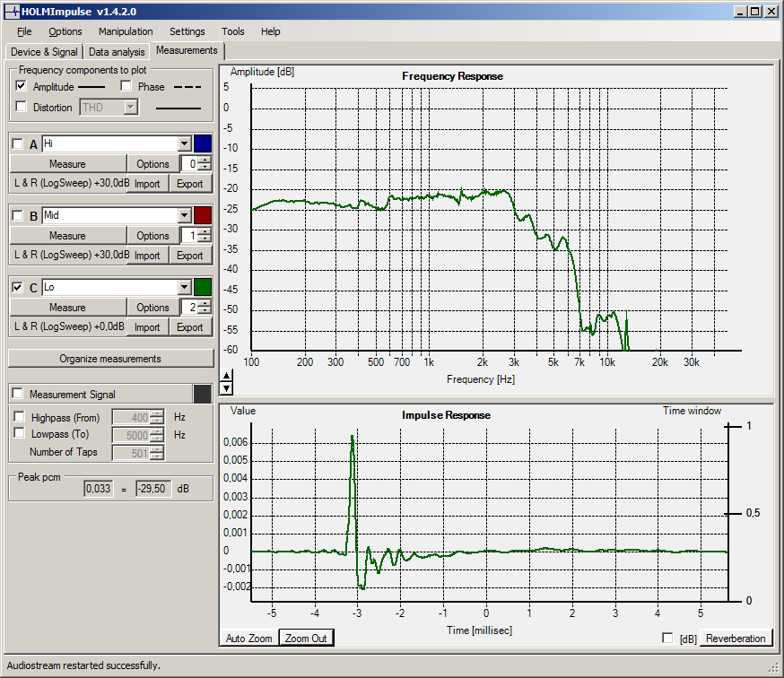The width and height of the screenshot is (784, 678).
Task: Click the Measurement Signal dark color swatch
Action: pos(203,394)
